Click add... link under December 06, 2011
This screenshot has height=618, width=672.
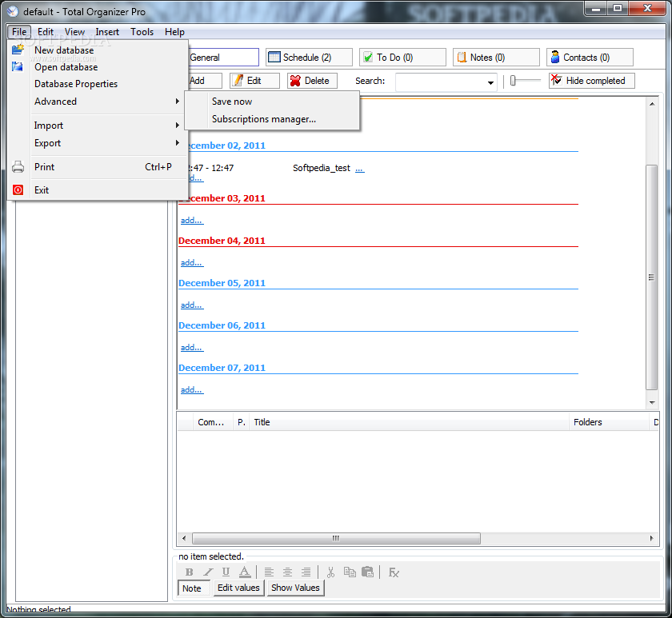191,347
